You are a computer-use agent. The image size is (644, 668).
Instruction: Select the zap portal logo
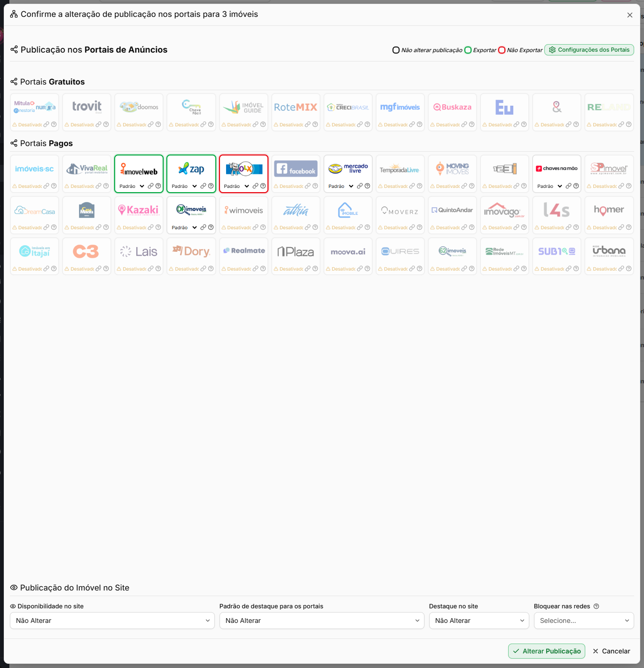191,169
